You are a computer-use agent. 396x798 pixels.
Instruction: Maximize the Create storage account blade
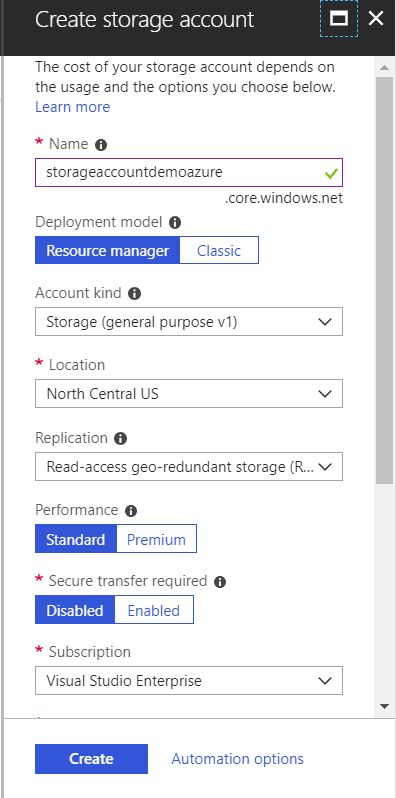pos(339,19)
